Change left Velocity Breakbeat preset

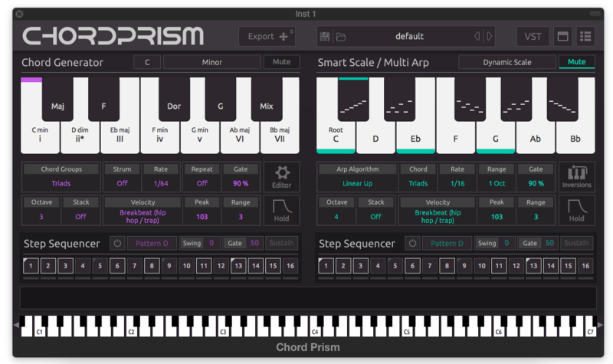click(143, 217)
